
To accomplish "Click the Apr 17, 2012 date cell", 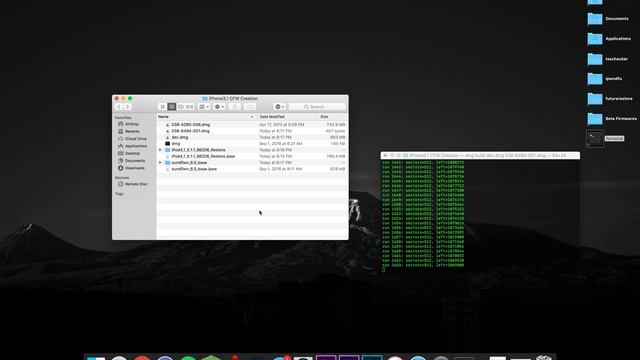I will point(282,124).
